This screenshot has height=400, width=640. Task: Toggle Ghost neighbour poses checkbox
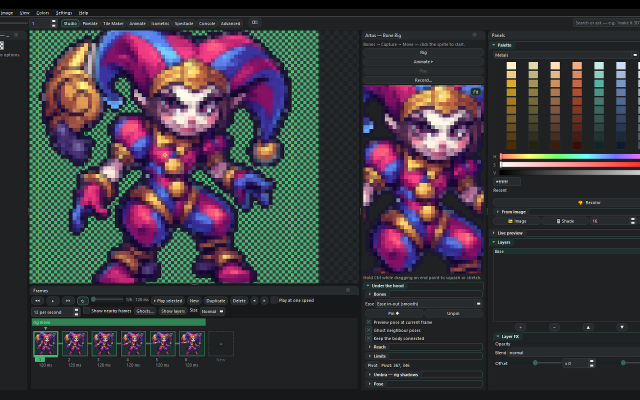click(369, 331)
